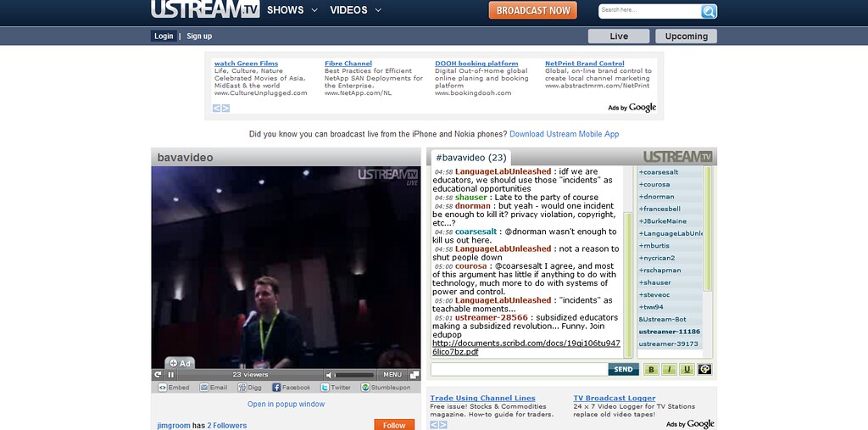Image resolution: width=868 pixels, height=430 pixels.
Task: Share the stream on Facebook
Action: pos(292,388)
